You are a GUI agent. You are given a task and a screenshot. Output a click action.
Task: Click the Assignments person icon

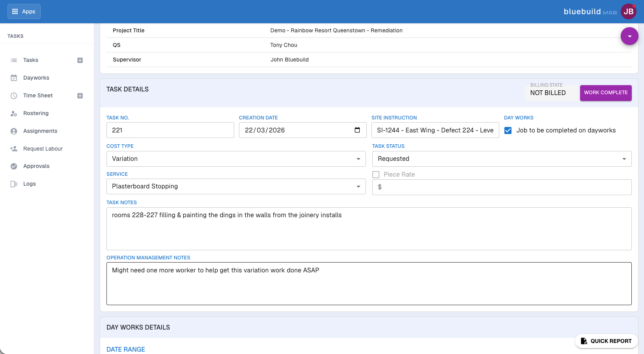[x=14, y=131]
